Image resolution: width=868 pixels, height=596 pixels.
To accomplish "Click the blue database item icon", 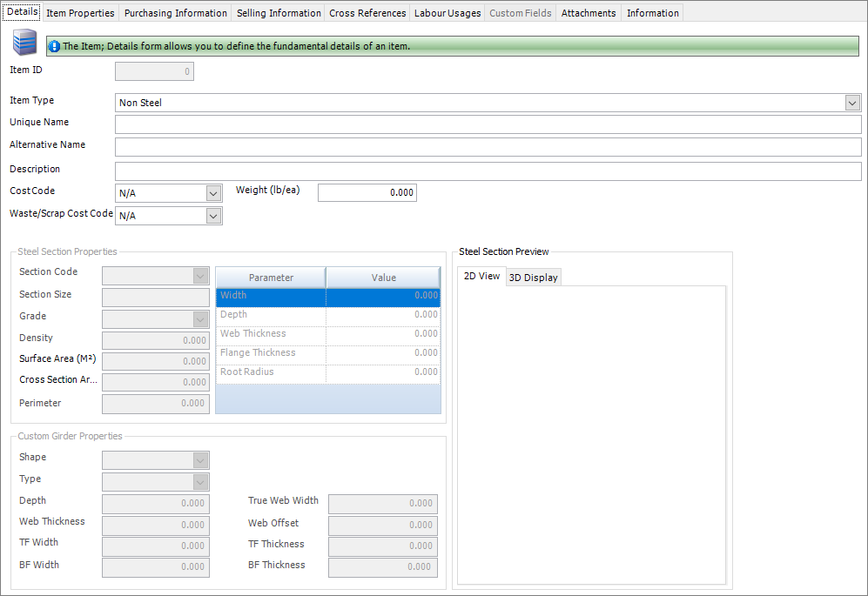I will click(24, 44).
